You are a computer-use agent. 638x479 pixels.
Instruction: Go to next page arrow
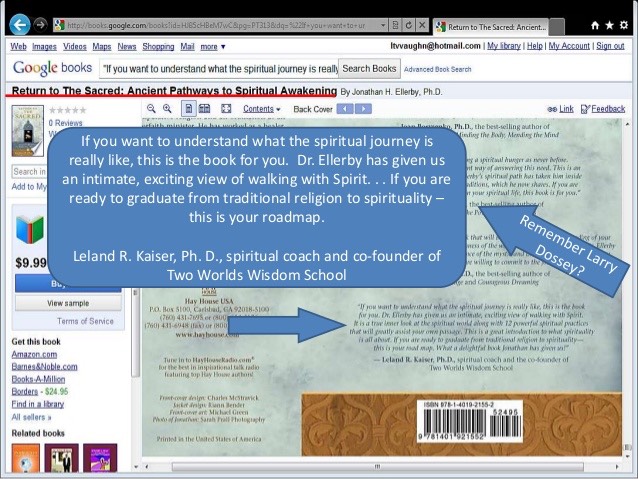363,109
